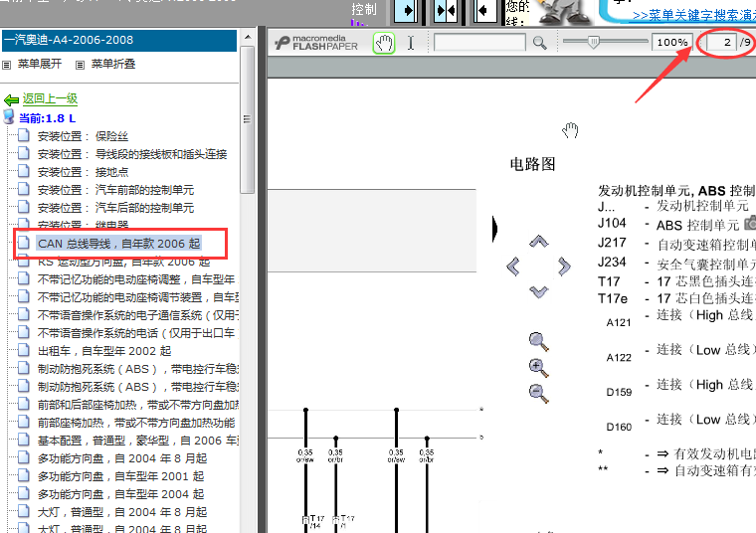Click the T17e legend entry
Image resolution: width=756 pixels, height=533 pixels.
613,298
